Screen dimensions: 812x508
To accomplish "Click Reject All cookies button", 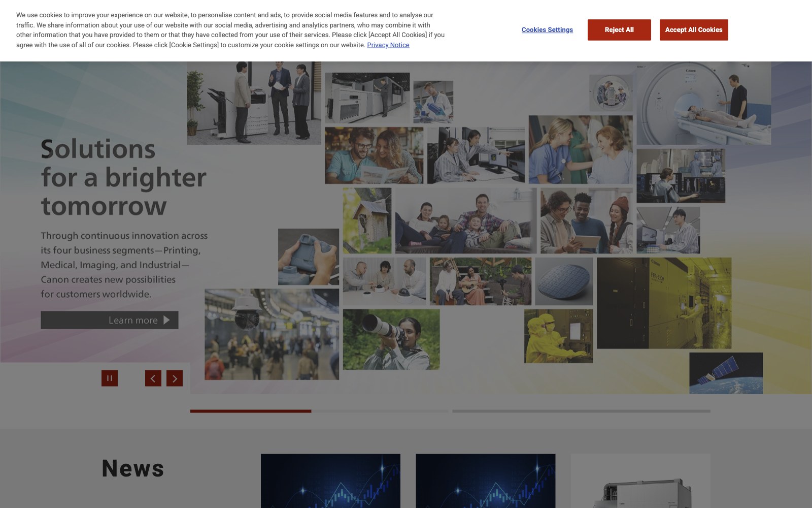I will [619, 30].
